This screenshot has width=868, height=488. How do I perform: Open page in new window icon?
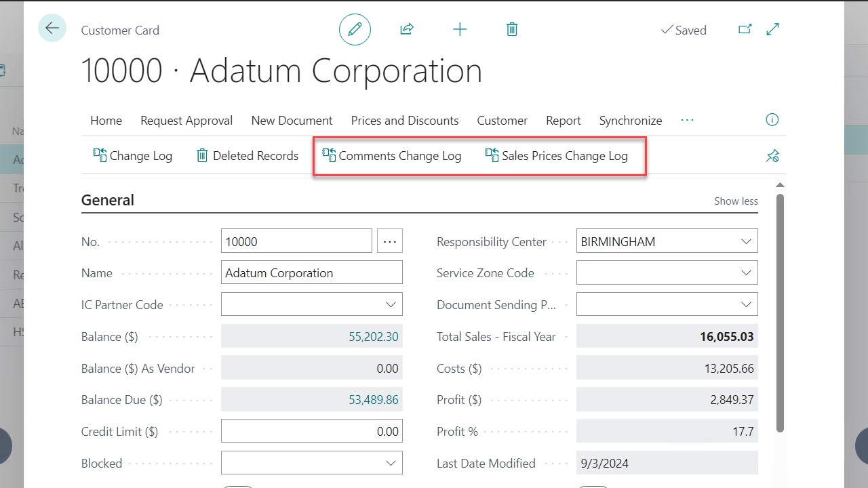(745, 29)
